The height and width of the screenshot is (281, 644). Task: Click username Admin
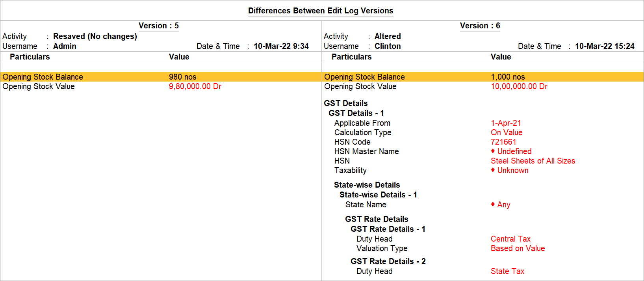pyautogui.click(x=65, y=46)
